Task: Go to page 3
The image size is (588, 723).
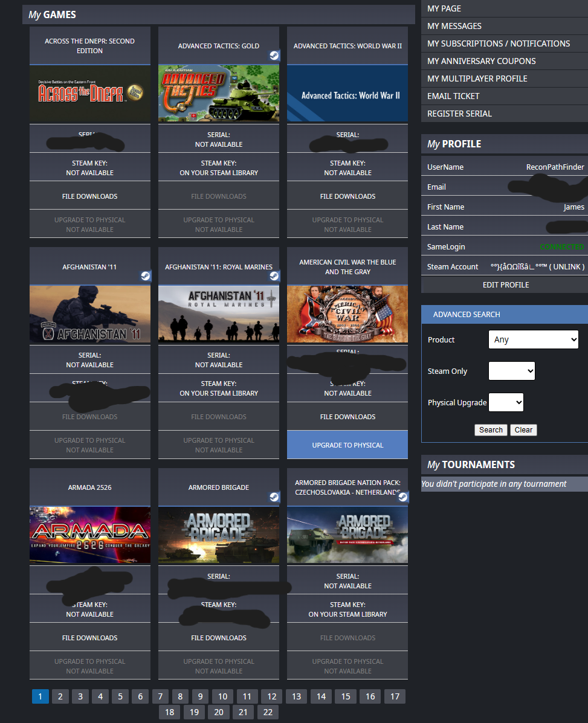Action: tap(80, 696)
